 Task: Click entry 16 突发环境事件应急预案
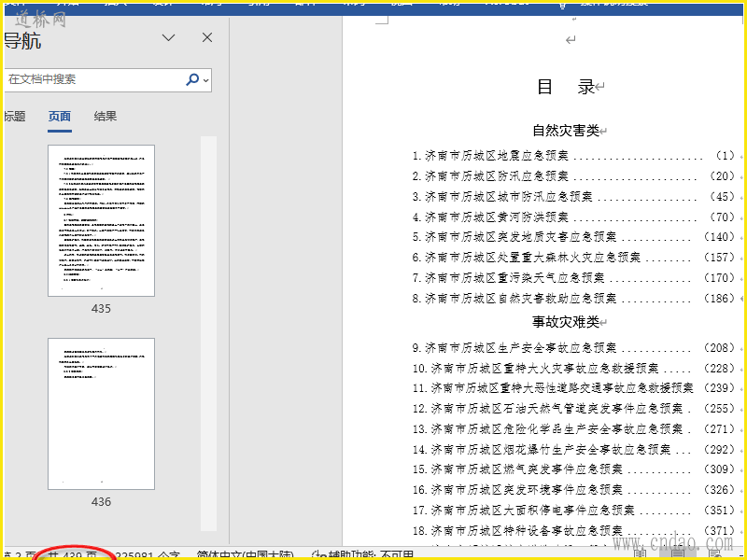click(x=517, y=490)
